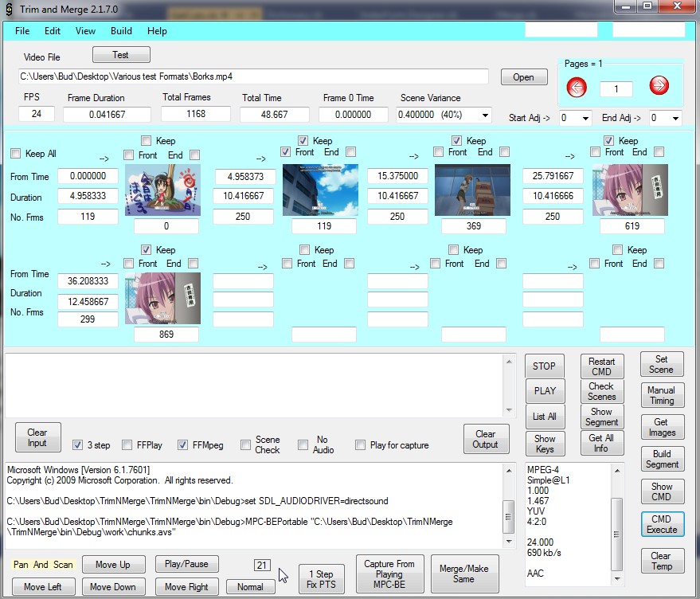Viewport: 700px width, 599px height.
Task: Click the Clear Input button
Action: point(37,437)
